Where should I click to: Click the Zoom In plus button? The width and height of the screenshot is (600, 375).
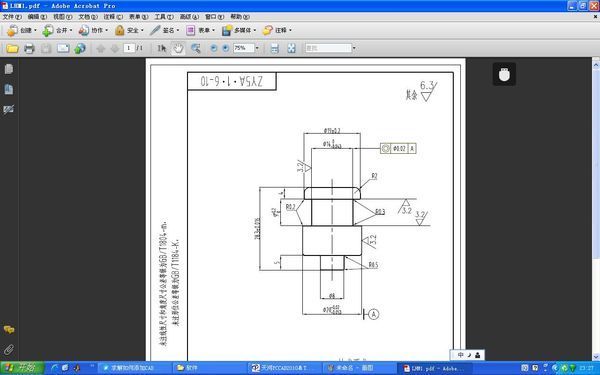tap(225, 48)
